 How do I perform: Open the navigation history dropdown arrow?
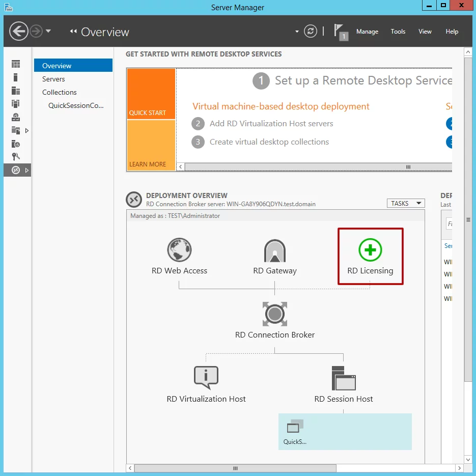click(x=48, y=32)
